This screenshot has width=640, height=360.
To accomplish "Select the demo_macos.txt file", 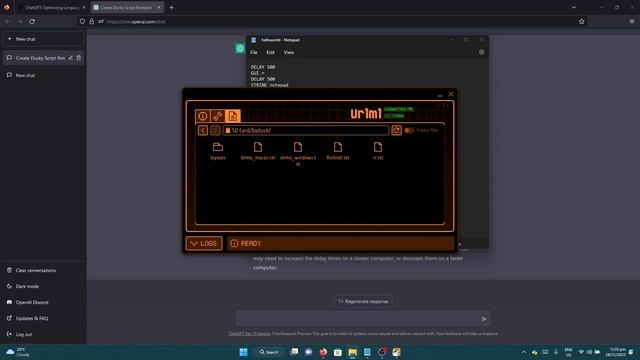I will click(x=258, y=151).
